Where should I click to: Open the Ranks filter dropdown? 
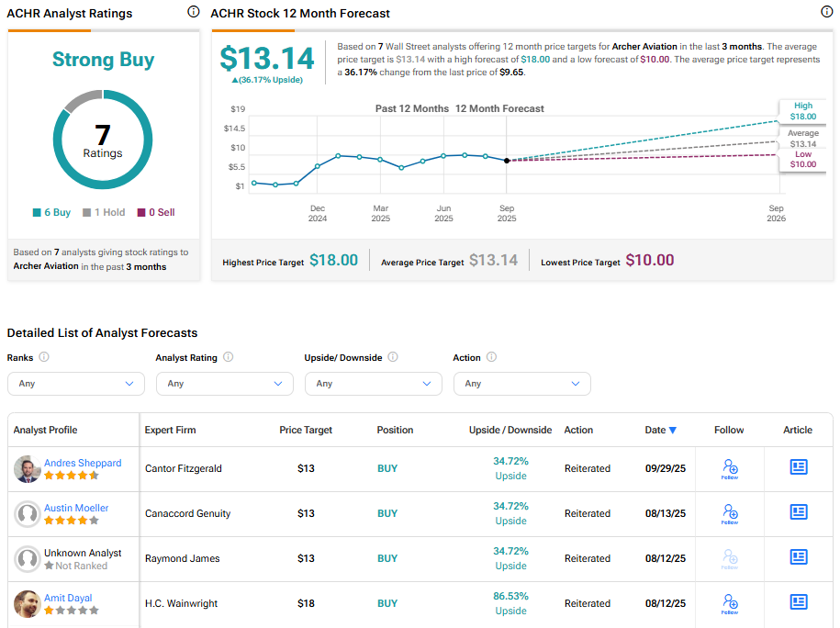[76, 384]
